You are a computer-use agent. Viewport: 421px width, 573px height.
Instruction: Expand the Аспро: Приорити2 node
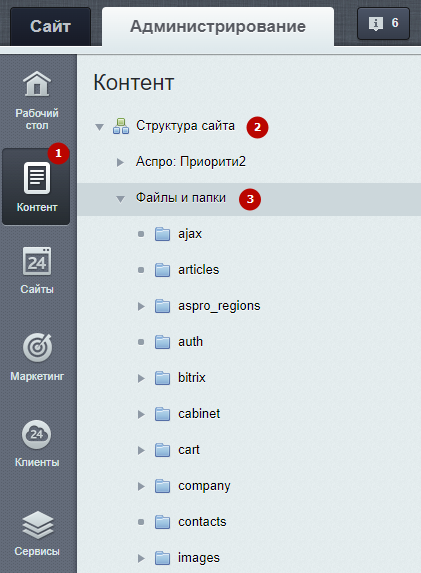(x=120, y=162)
